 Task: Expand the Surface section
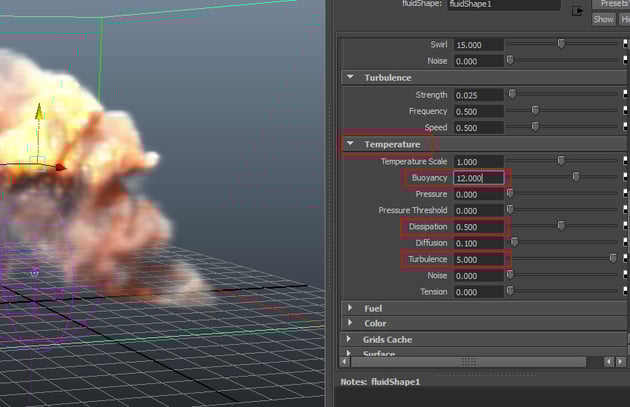pos(349,353)
